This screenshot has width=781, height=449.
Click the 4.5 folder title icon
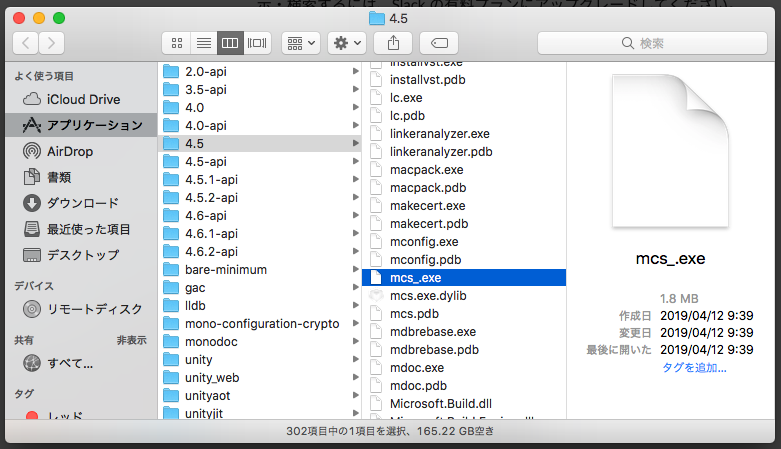point(377,19)
